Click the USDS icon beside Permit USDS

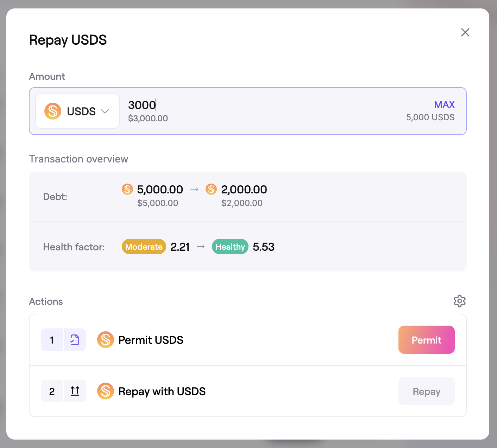(105, 340)
